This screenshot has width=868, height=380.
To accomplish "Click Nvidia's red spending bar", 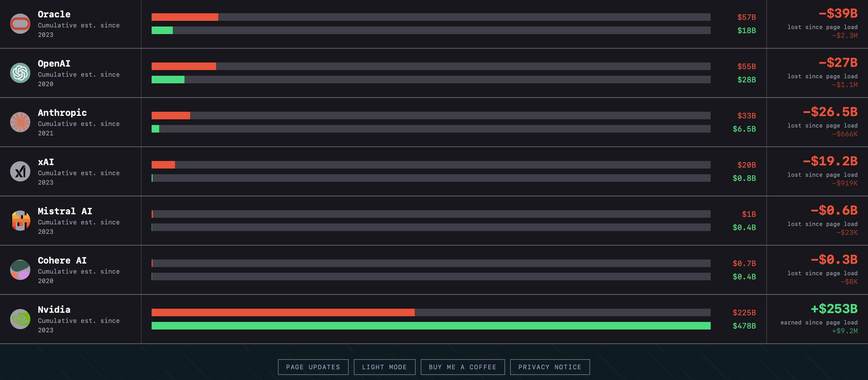I will (283, 312).
